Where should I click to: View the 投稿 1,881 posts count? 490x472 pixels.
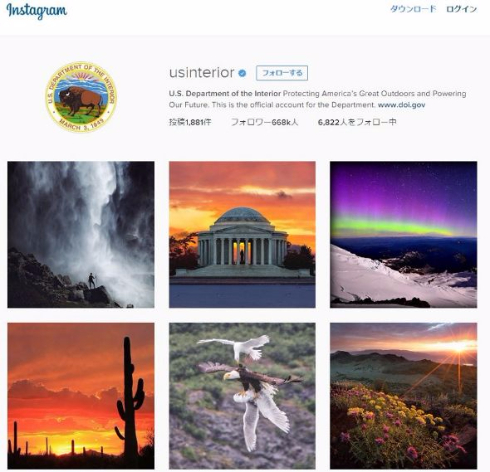[x=190, y=122]
